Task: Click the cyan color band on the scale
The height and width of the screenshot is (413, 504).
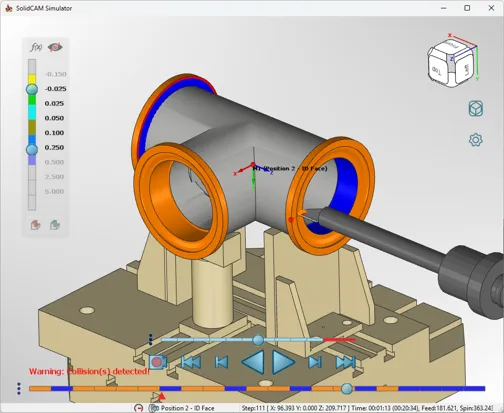Action: tap(32, 112)
